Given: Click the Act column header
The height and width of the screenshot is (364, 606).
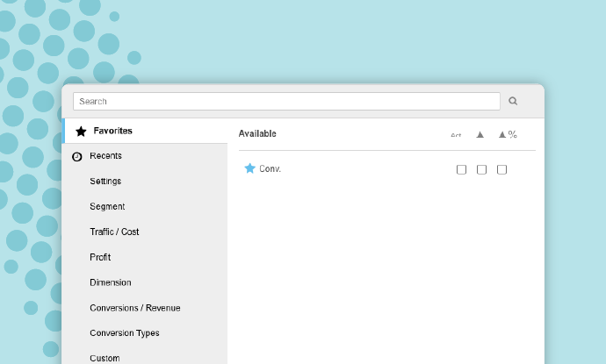Looking at the screenshot, I should [x=456, y=135].
